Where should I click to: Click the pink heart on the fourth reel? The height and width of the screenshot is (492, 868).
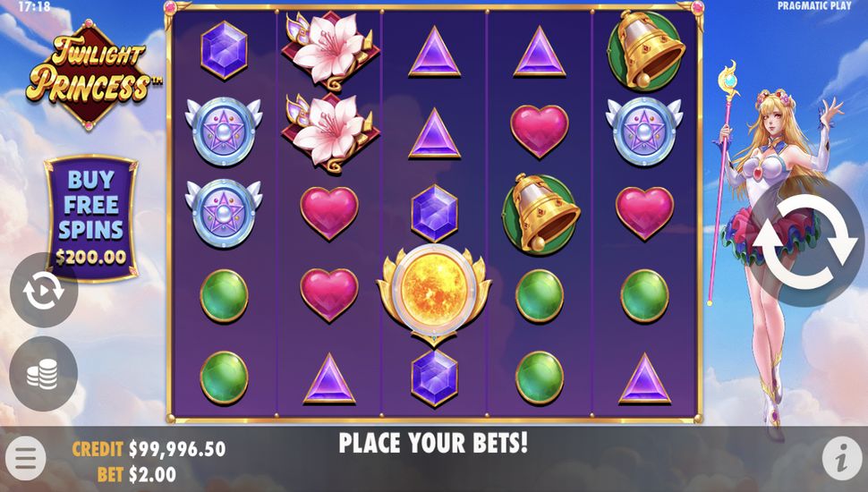tap(540, 131)
